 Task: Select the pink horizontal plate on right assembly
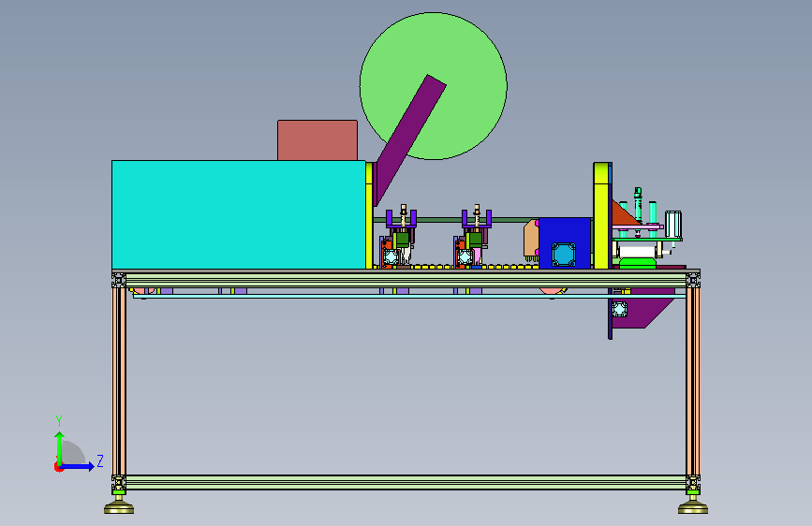(638, 226)
